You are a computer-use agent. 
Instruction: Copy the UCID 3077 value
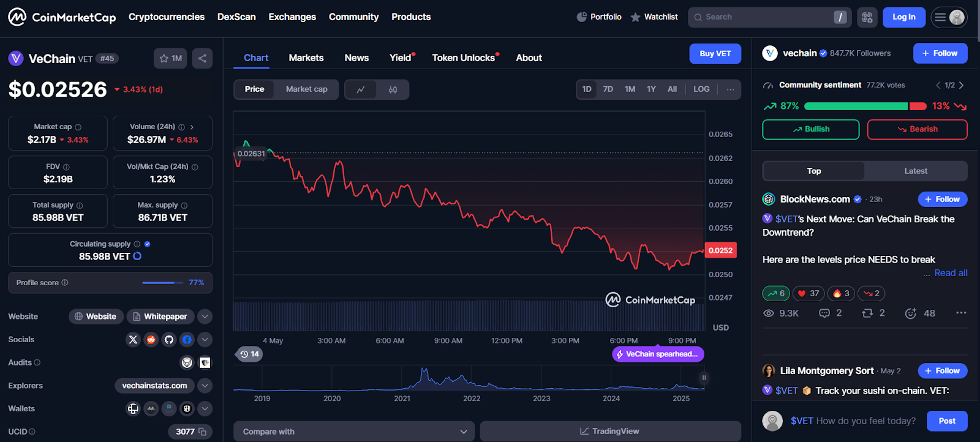202,432
